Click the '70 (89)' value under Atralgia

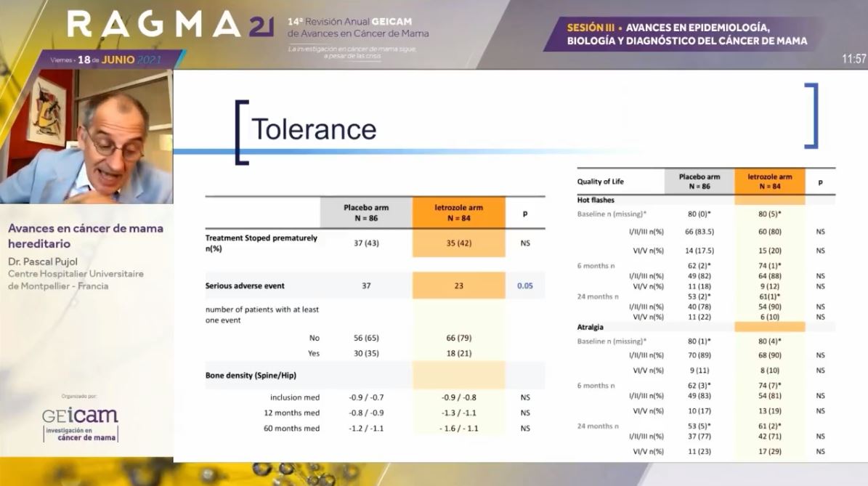[x=699, y=355]
